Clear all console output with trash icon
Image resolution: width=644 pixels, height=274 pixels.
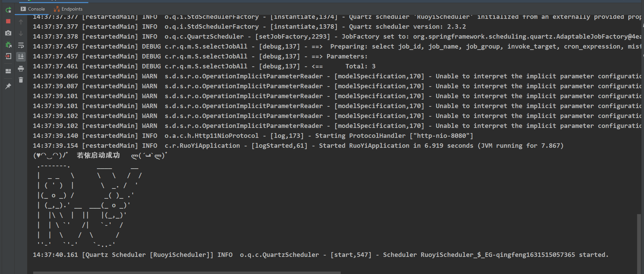[21, 80]
